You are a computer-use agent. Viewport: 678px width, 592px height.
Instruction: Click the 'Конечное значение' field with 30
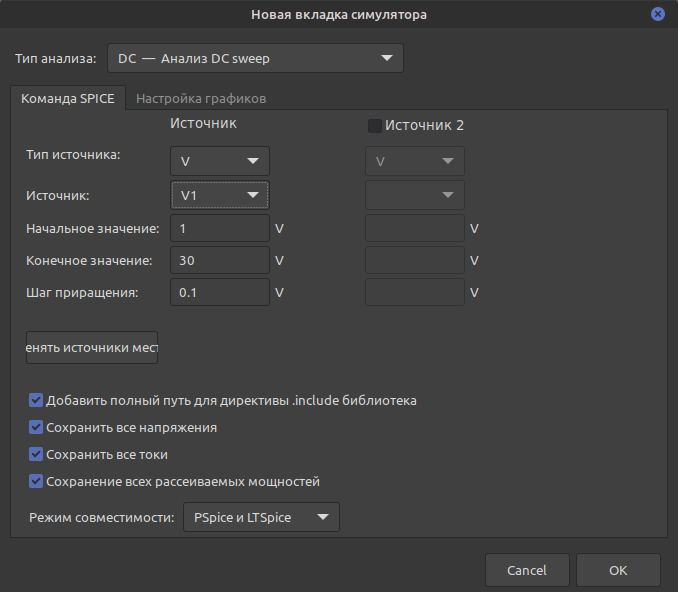(x=220, y=261)
